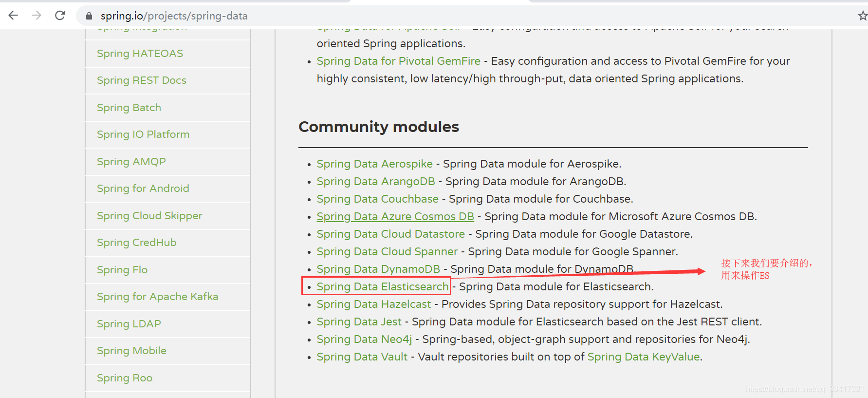This screenshot has height=398, width=868.
Task: Select Spring Cloud Skipper in sidebar
Action: tap(149, 216)
